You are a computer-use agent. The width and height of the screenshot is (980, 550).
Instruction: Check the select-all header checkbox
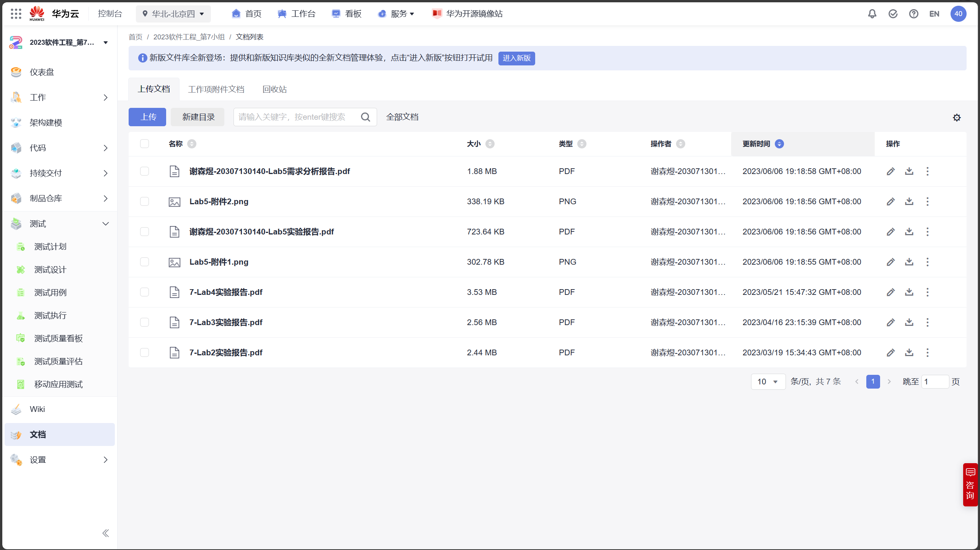(144, 144)
